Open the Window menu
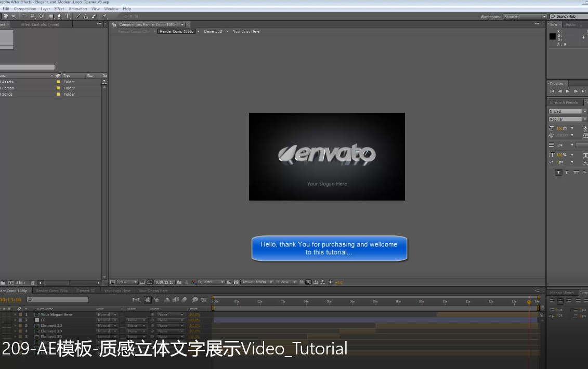This screenshot has height=369, width=588. click(111, 9)
